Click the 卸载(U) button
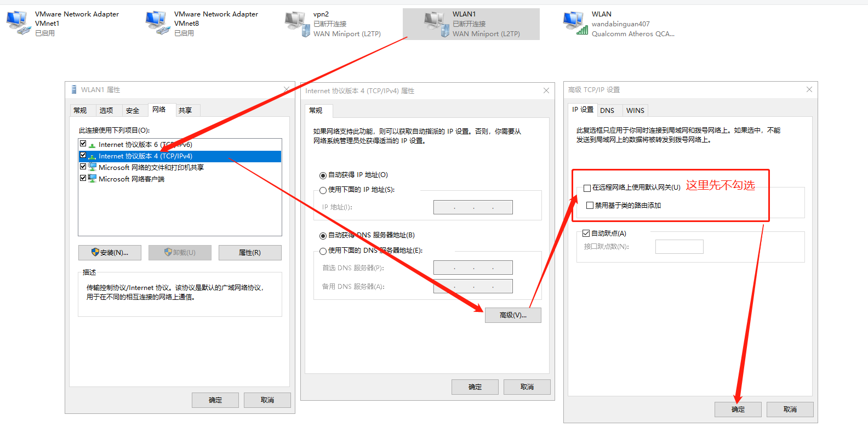The width and height of the screenshot is (868, 432). pos(180,253)
